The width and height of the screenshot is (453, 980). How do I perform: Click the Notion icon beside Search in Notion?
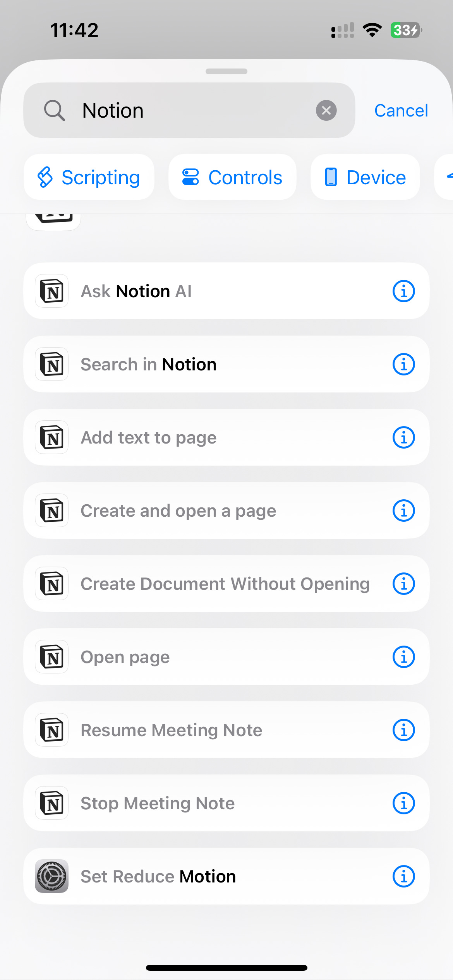click(52, 364)
